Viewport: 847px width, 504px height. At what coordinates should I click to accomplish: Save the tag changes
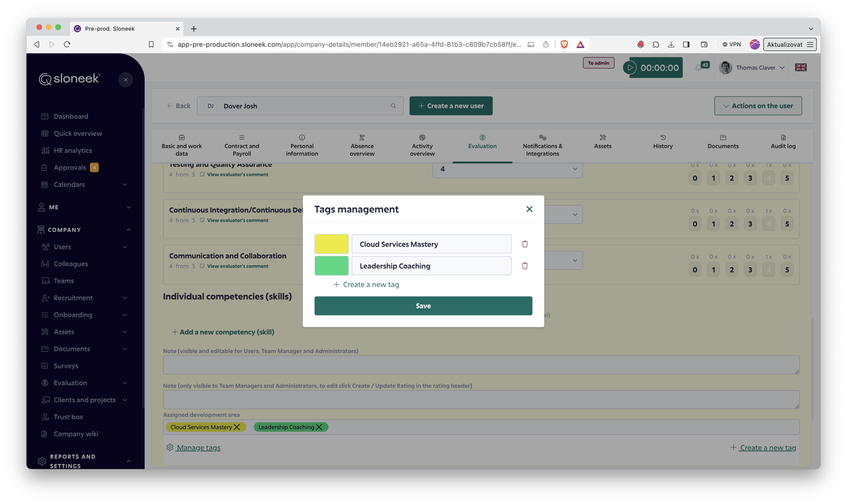click(423, 306)
